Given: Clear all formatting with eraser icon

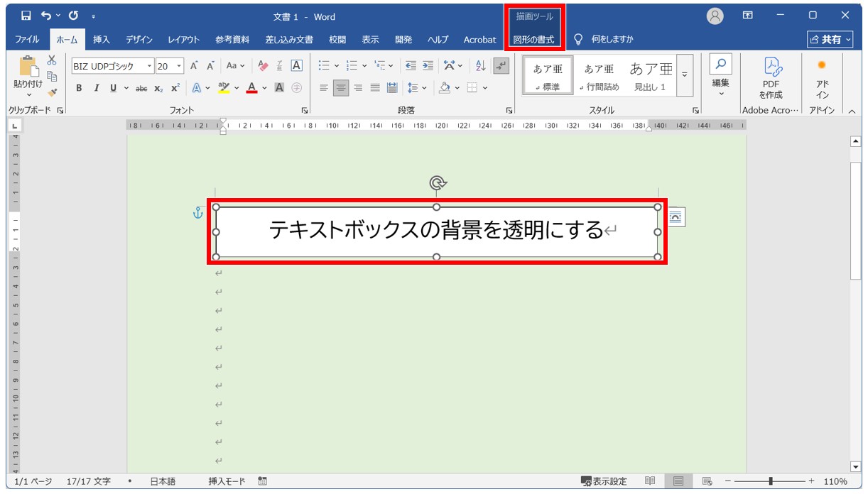Looking at the screenshot, I should [x=264, y=66].
